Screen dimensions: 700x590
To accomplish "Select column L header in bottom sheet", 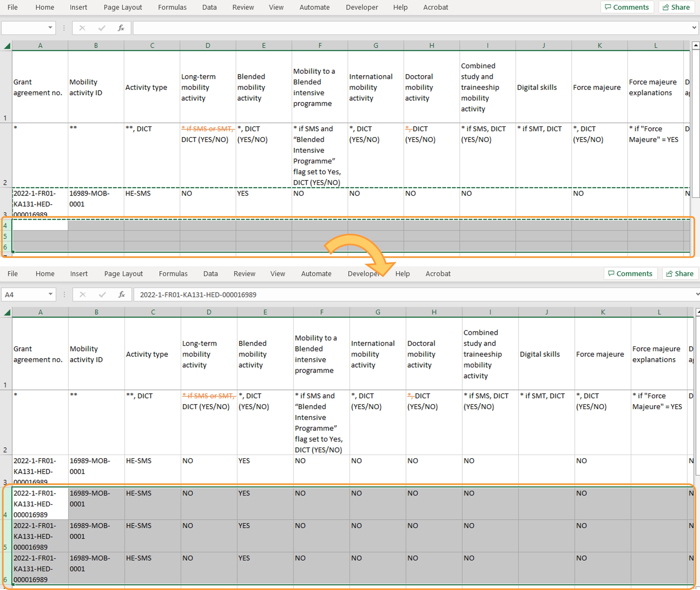I will [659, 312].
